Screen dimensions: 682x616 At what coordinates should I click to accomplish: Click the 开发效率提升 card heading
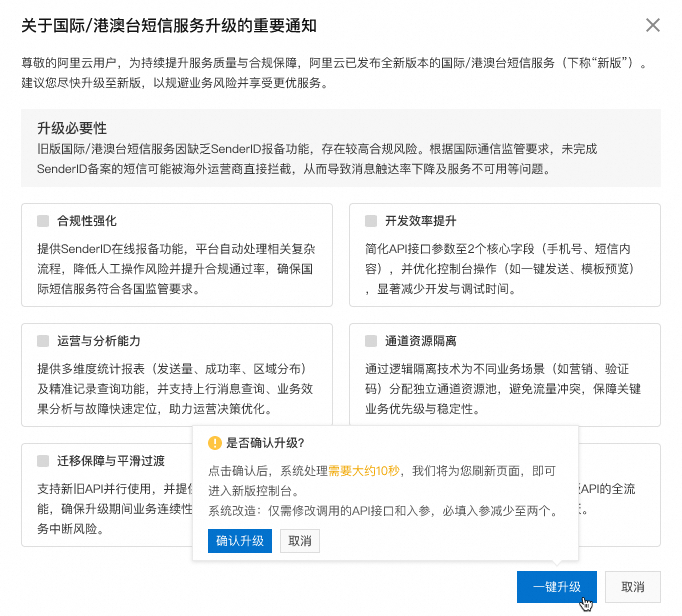pyautogui.click(x=421, y=221)
